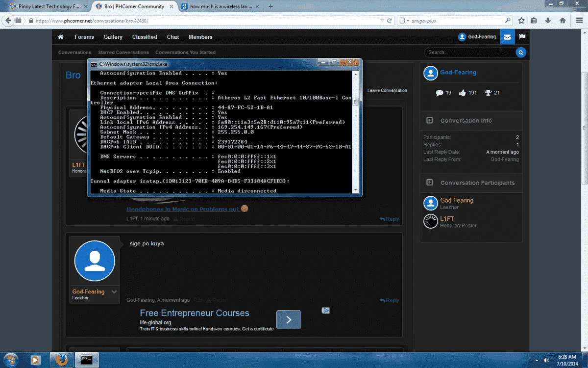
Task: Close the PHCorner Community tab
Action: [x=171, y=6]
